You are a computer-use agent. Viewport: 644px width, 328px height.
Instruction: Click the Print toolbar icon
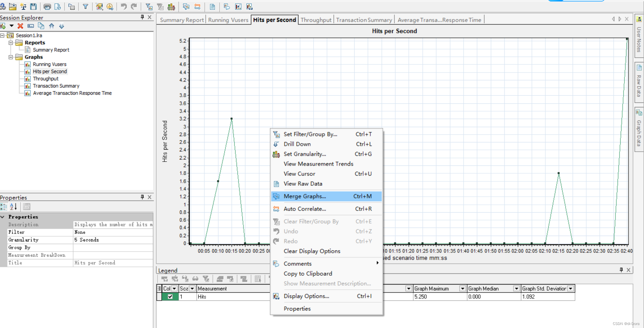click(x=47, y=6)
